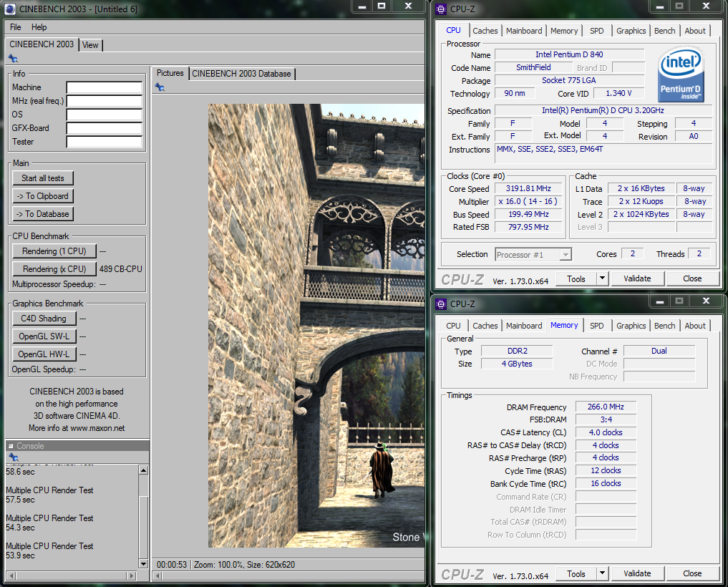Click the bottom CPU-Z window title icon
728x587 pixels.
(441, 304)
